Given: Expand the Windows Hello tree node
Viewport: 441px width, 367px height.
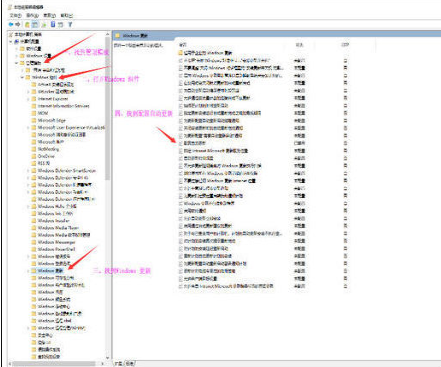Looking at the screenshot, I should pyautogui.click(x=28, y=206).
